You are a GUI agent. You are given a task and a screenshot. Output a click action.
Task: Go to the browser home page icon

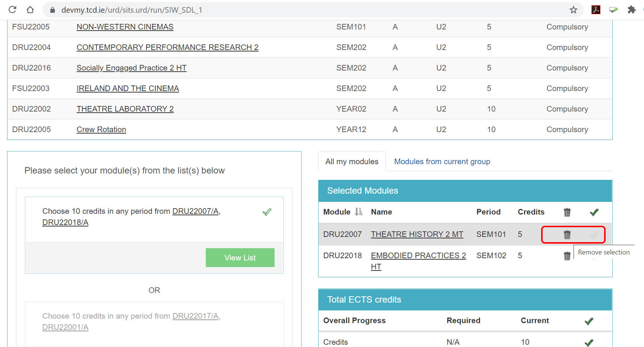[x=30, y=10]
